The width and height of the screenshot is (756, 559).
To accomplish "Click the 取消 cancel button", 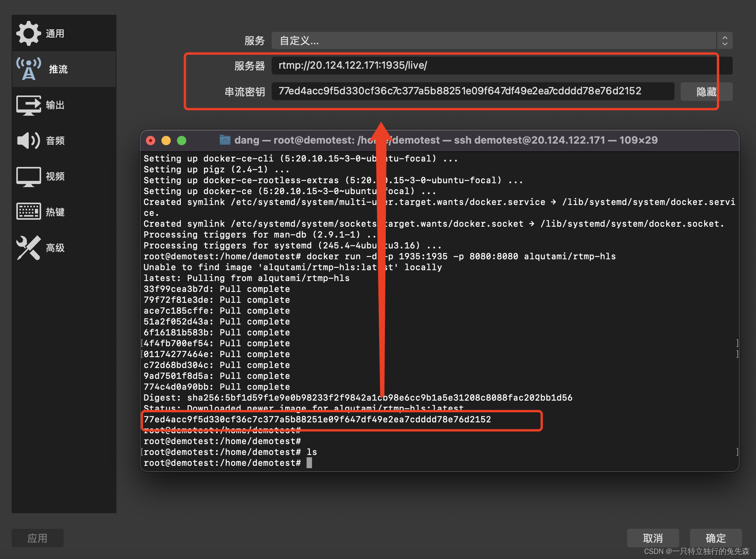I will [653, 538].
